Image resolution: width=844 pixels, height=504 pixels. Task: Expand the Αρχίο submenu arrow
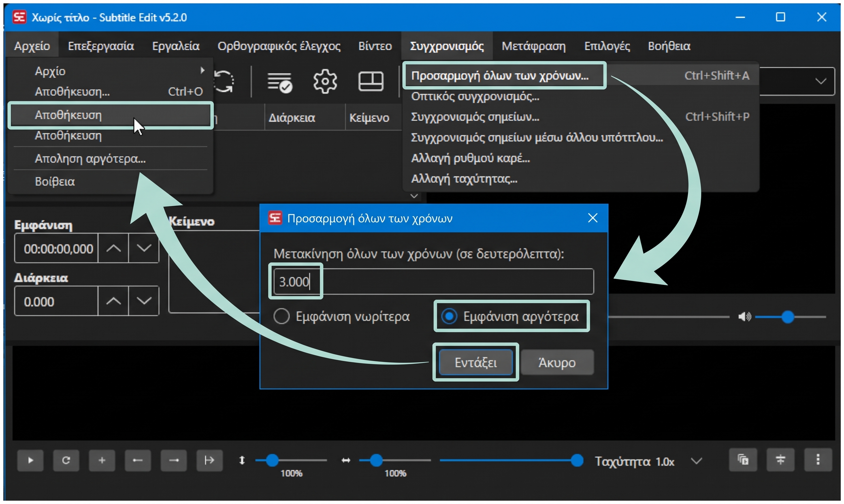(203, 70)
